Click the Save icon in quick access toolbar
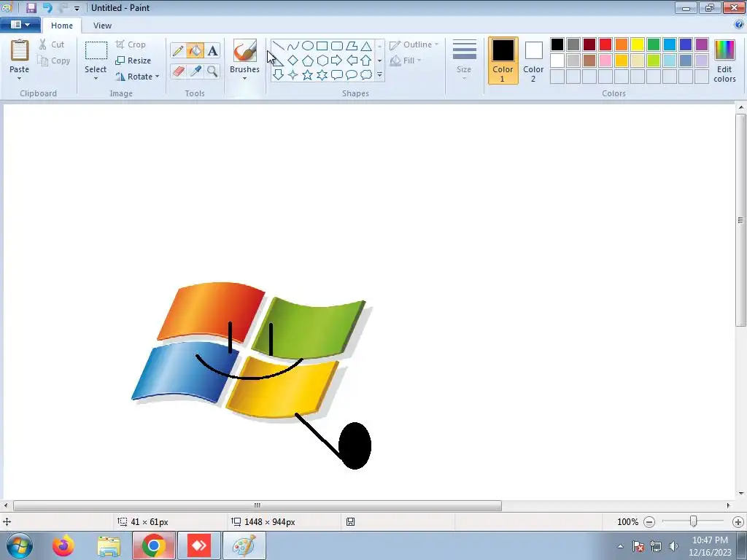Viewport: 747px width, 560px height. click(x=31, y=8)
